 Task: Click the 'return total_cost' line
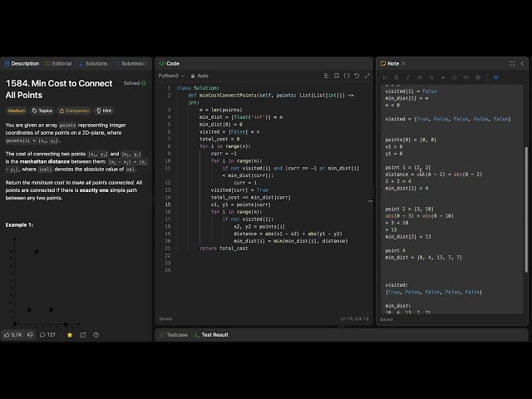[224, 249]
